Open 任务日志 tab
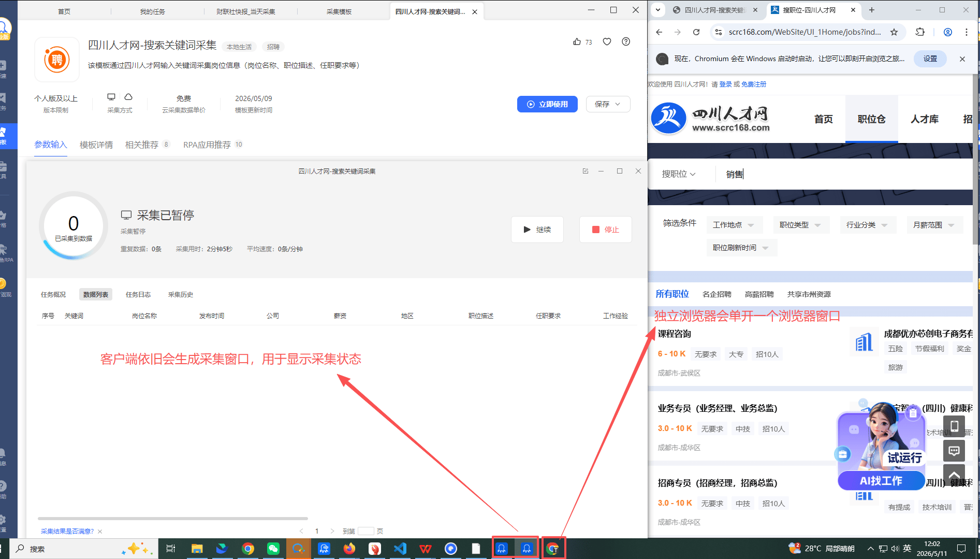The image size is (980, 559). tap(138, 295)
